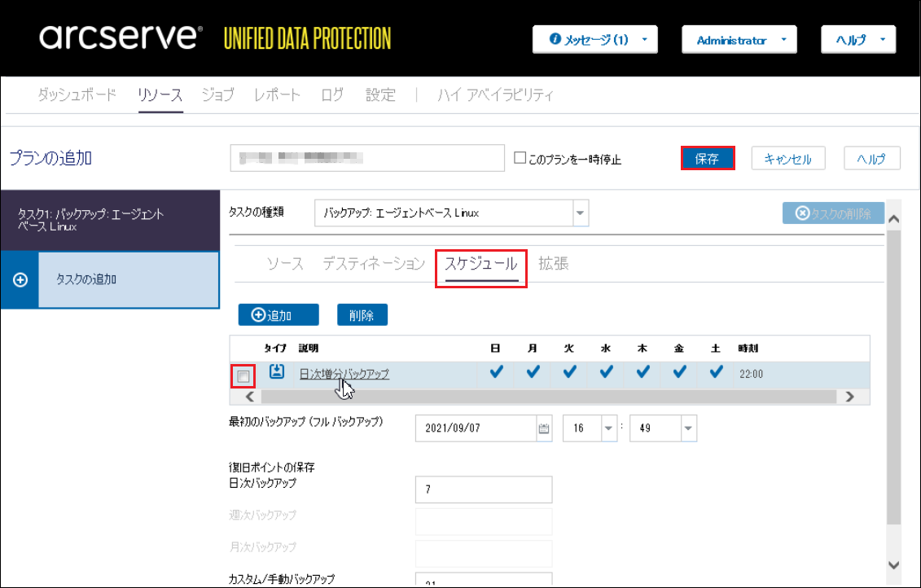This screenshot has width=921, height=588.
Task: Select タスク1 バックアップ エージェントベース Linux
Action: pos(111,220)
